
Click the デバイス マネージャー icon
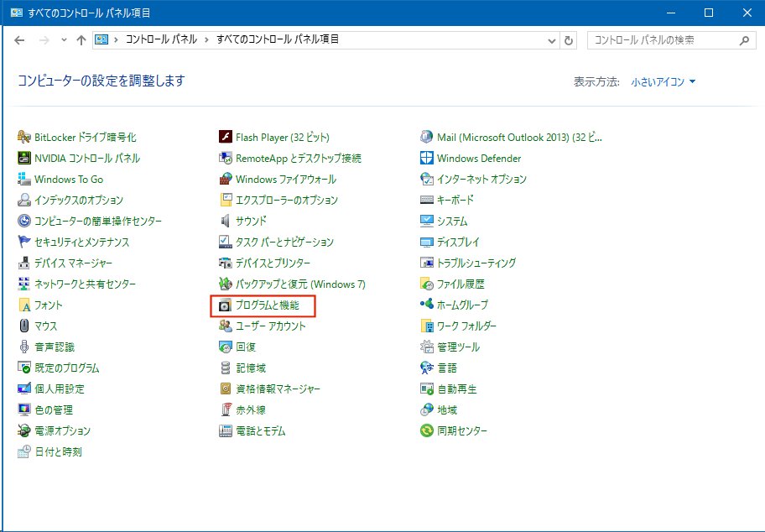point(23,263)
